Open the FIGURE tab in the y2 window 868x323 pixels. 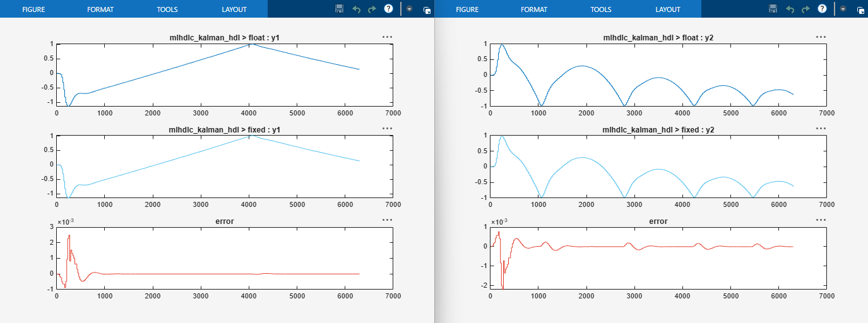coord(467,9)
